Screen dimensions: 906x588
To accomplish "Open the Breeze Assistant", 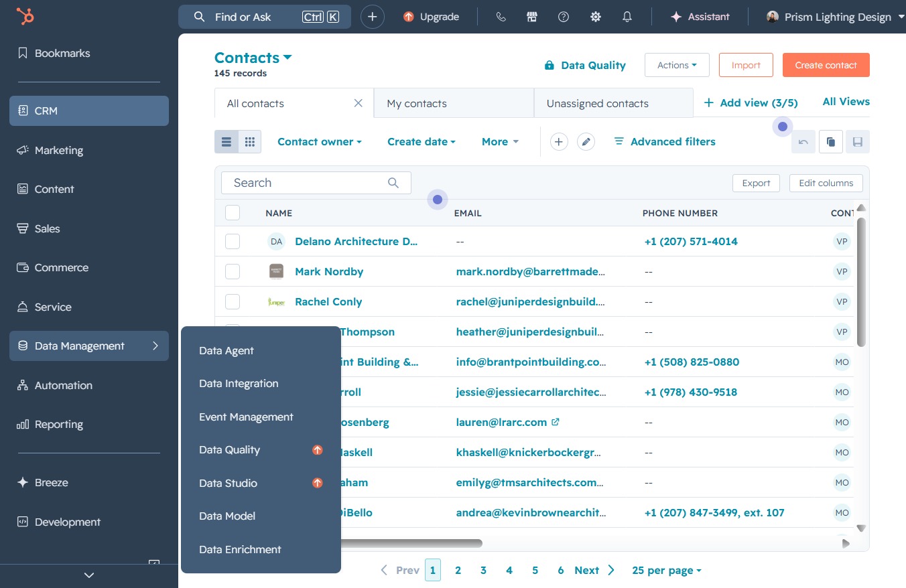I will tap(700, 17).
